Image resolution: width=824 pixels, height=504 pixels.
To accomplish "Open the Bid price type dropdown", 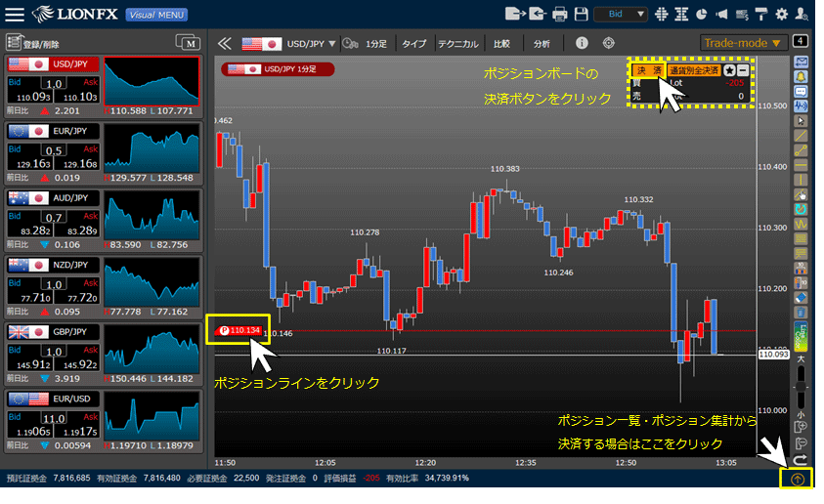I will pyautogui.click(x=620, y=15).
